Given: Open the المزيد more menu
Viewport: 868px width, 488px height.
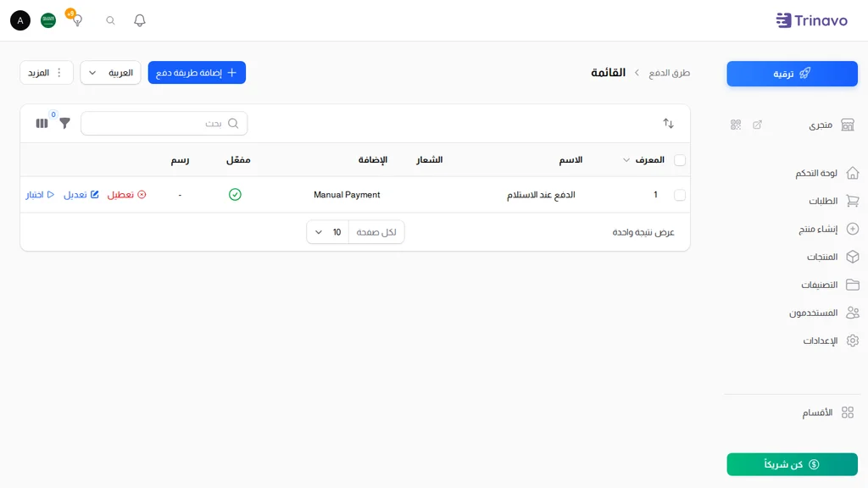Looking at the screenshot, I should click(x=47, y=73).
